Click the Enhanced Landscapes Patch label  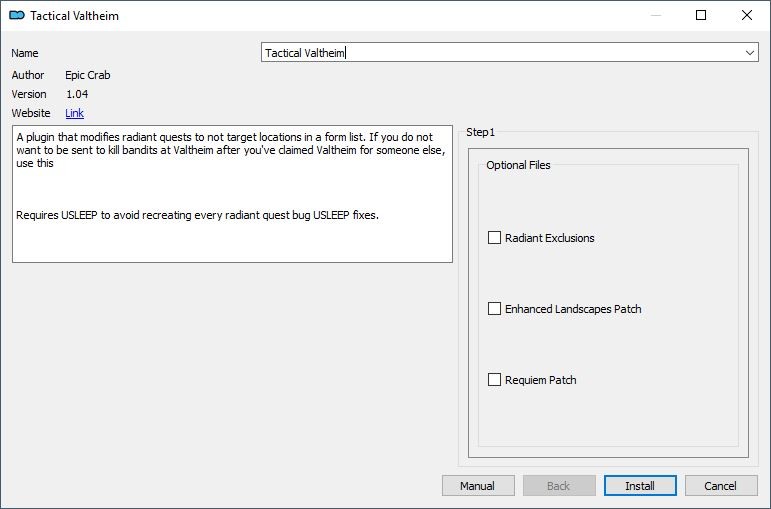[x=573, y=309]
